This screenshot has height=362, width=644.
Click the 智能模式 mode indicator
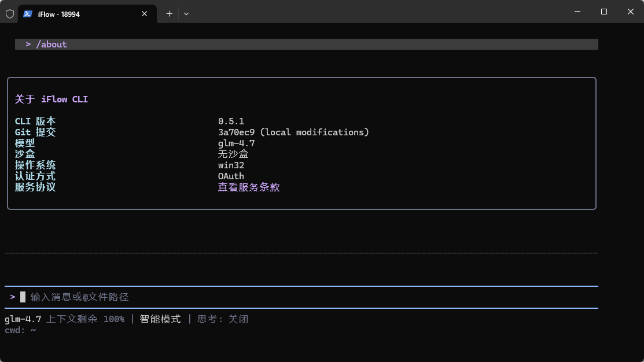tap(160, 319)
